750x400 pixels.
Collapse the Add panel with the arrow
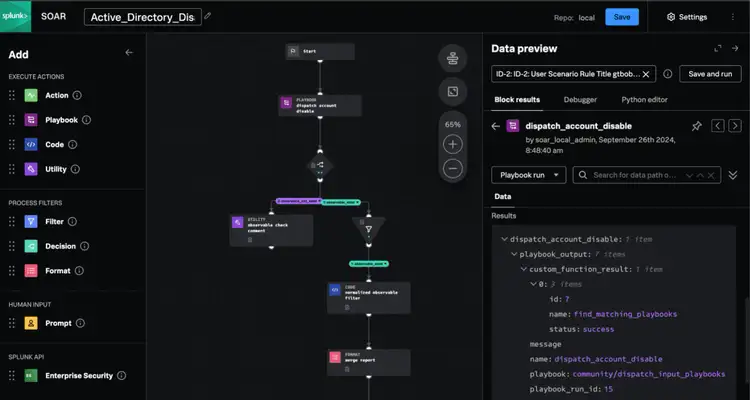coord(128,53)
